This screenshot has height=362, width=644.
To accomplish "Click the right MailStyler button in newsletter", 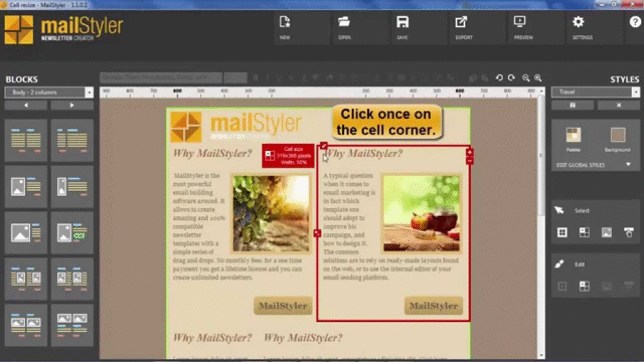I will tap(433, 306).
